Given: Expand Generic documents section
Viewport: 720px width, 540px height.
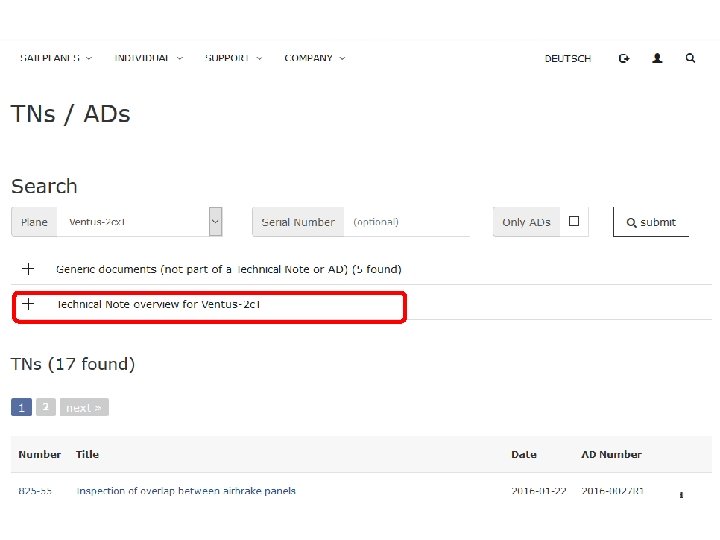Looking at the screenshot, I should [28, 269].
